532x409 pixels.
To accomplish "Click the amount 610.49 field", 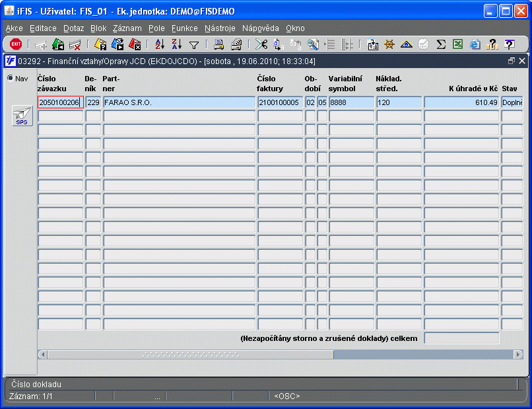I will point(462,102).
